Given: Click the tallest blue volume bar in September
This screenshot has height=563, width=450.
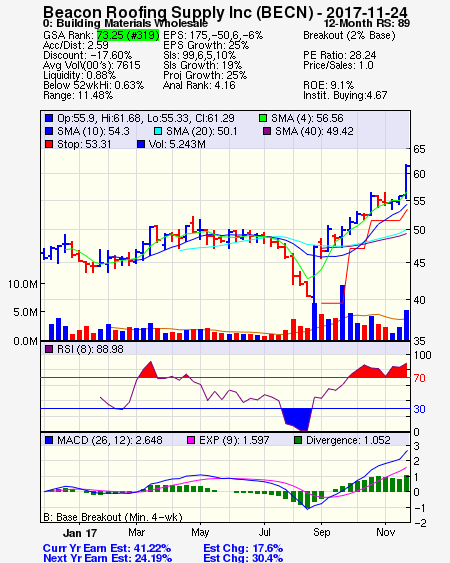Looking at the screenshot, I should (x=342, y=312).
